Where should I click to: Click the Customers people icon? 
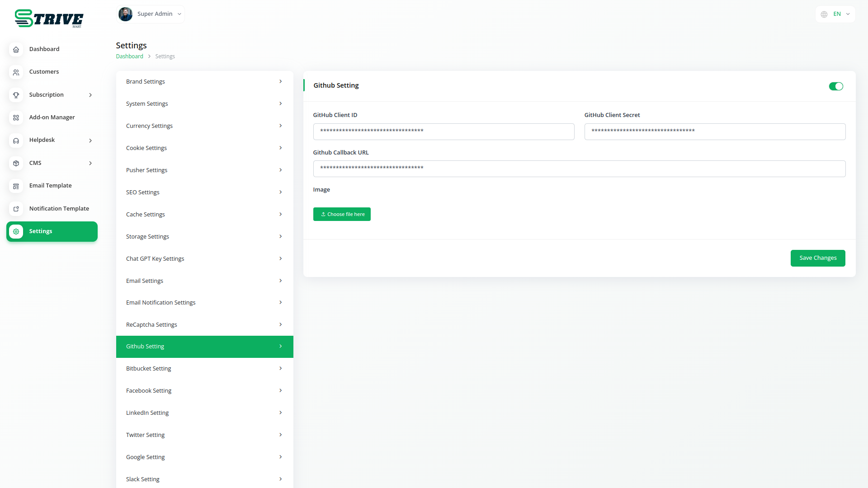(x=16, y=72)
